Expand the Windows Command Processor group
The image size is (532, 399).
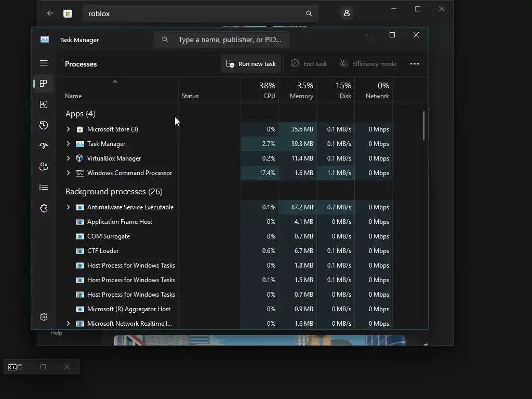point(68,173)
